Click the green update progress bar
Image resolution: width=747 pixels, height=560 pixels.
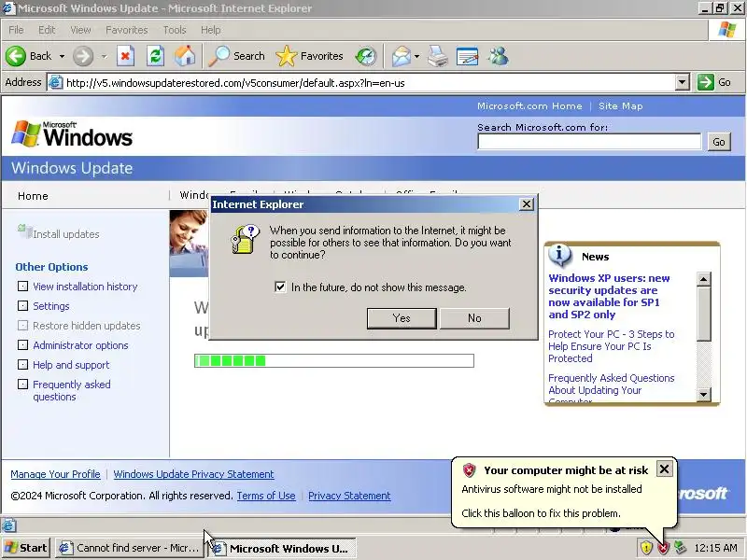click(334, 360)
